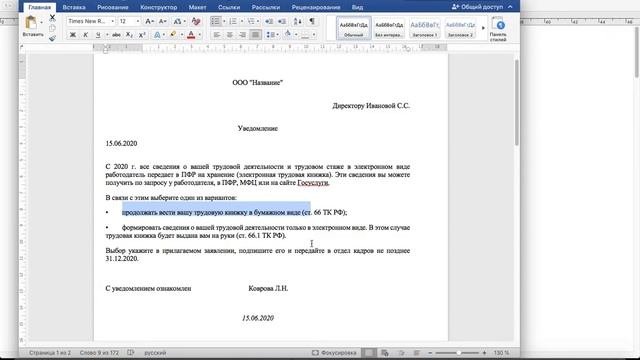Screen dimensions: 640x360
Task: Expand styles gallery arrow
Action: pos(483,28)
